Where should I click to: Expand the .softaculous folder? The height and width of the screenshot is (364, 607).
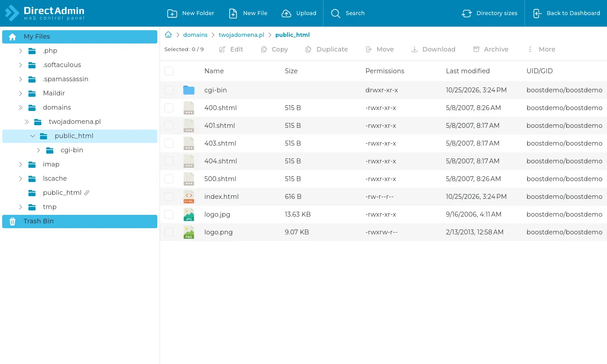click(20, 65)
